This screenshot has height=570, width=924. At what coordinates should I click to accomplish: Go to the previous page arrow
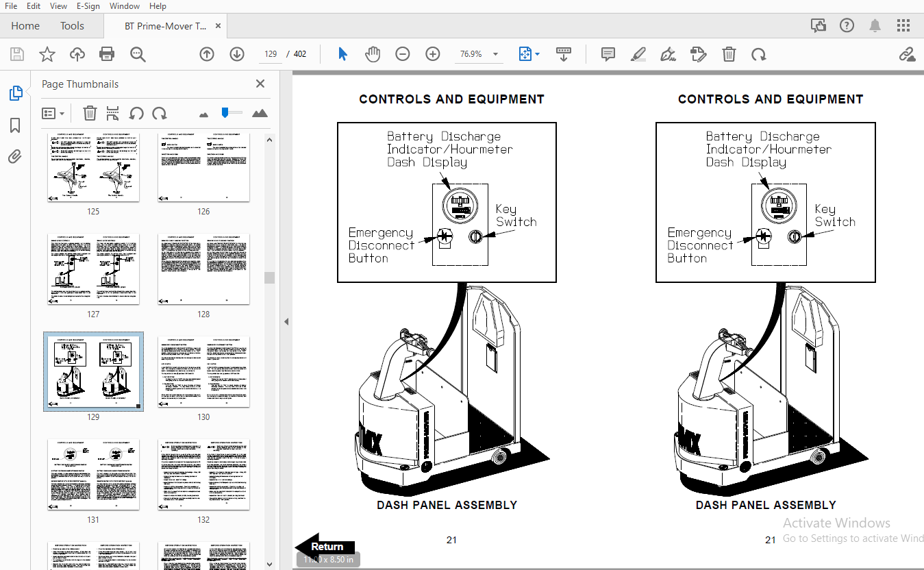pyautogui.click(x=207, y=54)
